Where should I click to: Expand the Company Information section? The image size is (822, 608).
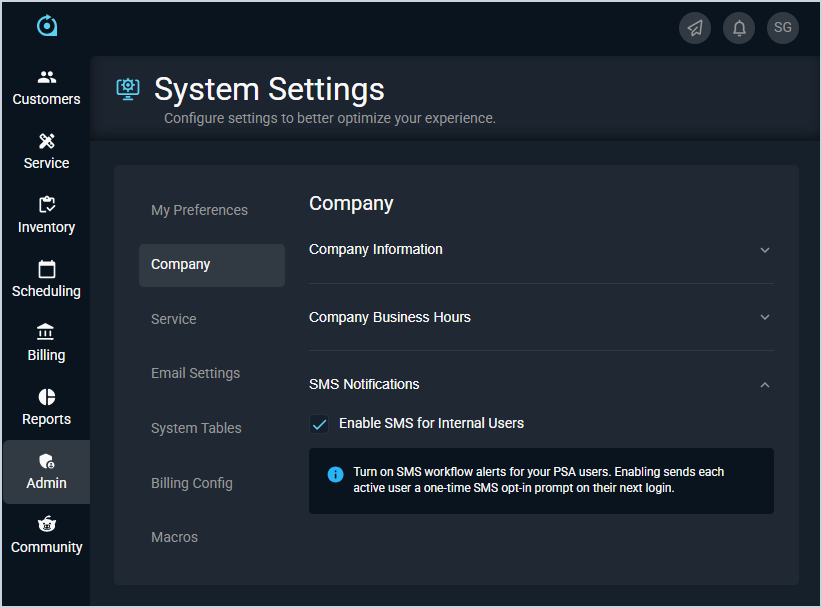(765, 250)
